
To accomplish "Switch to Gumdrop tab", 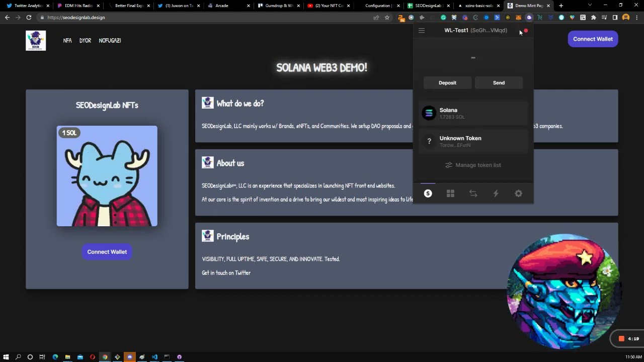I will tap(278, 6).
